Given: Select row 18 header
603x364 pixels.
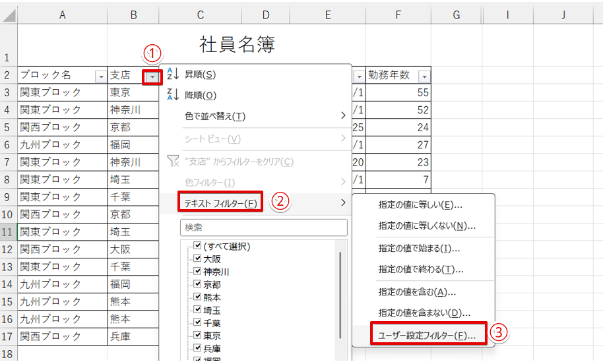Looking at the screenshot, I should click(8, 353).
